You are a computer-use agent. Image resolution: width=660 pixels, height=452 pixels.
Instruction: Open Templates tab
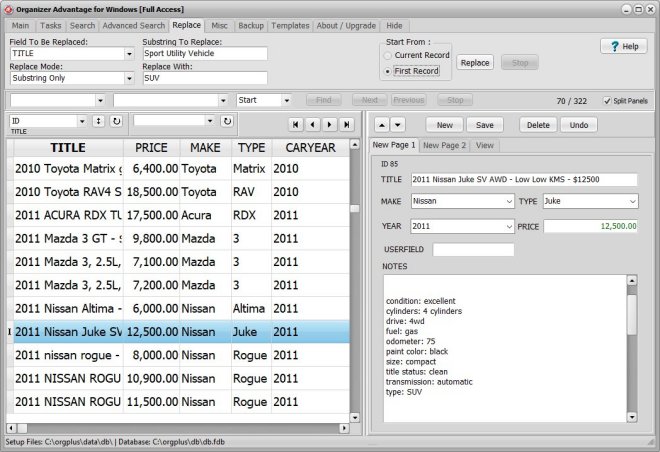click(x=290, y=26)
